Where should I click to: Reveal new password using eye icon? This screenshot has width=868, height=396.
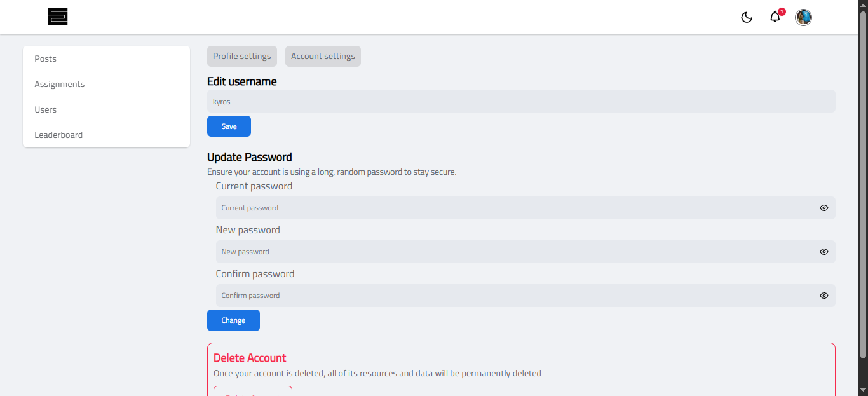click(824, 252)
